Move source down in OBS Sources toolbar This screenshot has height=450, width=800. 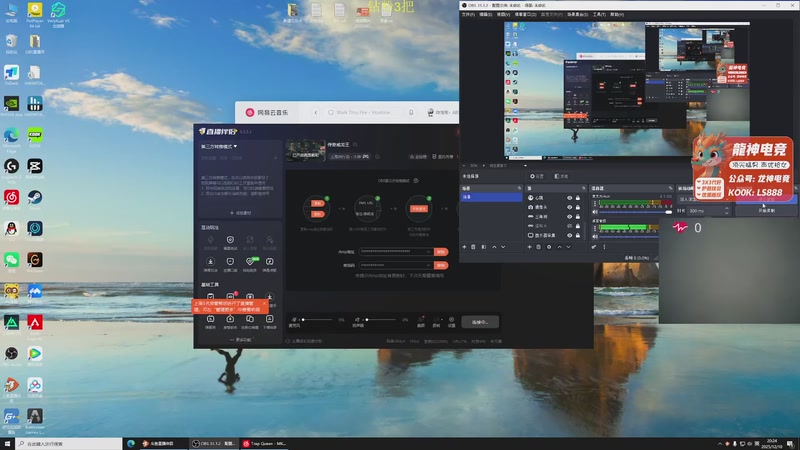click(568, 247)
